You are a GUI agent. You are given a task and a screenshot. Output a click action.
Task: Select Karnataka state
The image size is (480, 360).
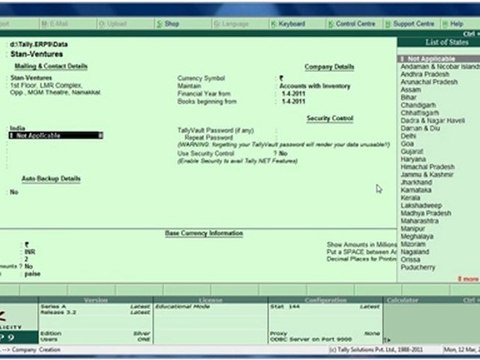point(416,190)
